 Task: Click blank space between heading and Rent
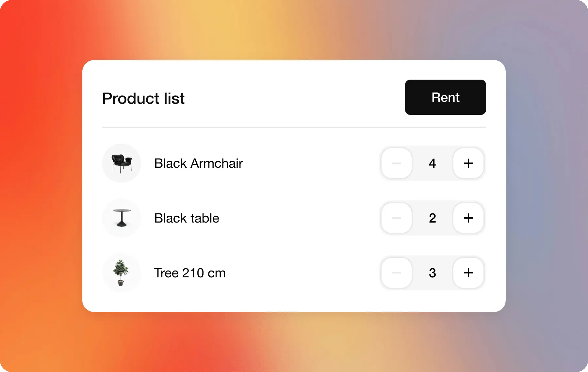[x=294, y=98]
